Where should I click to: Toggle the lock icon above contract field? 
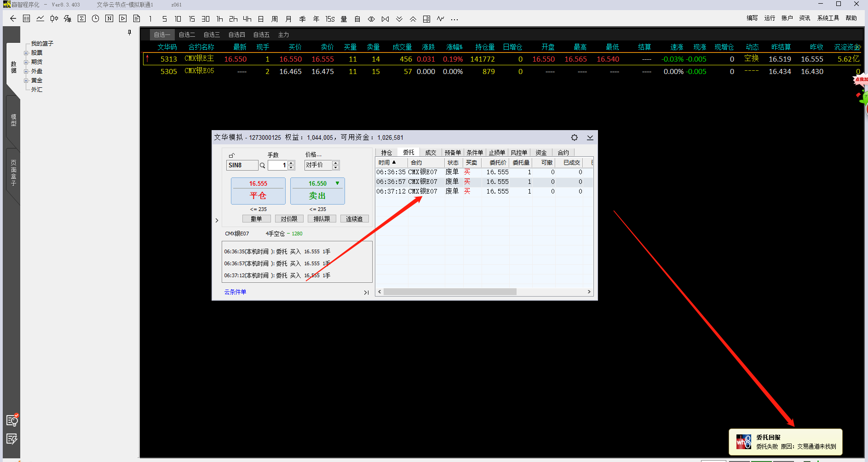(x=232, y=155)
